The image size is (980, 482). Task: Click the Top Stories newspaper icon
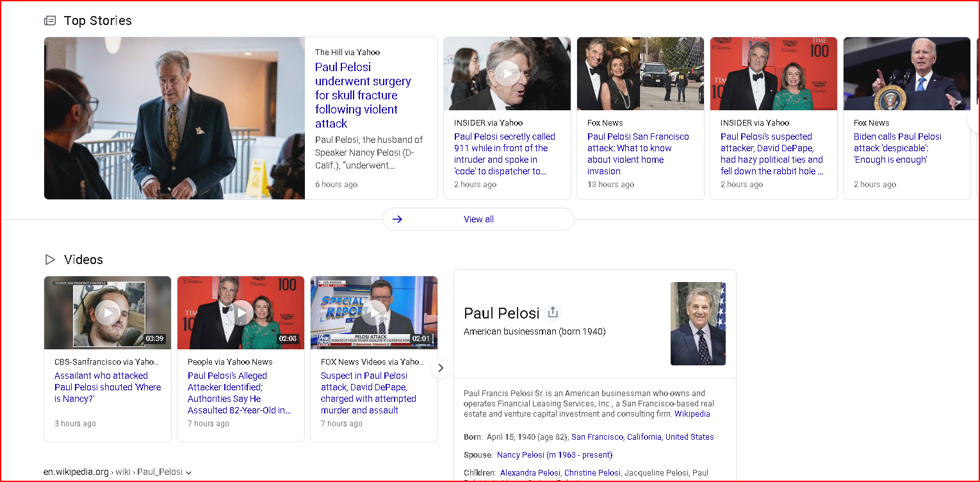tap(50, 21)
